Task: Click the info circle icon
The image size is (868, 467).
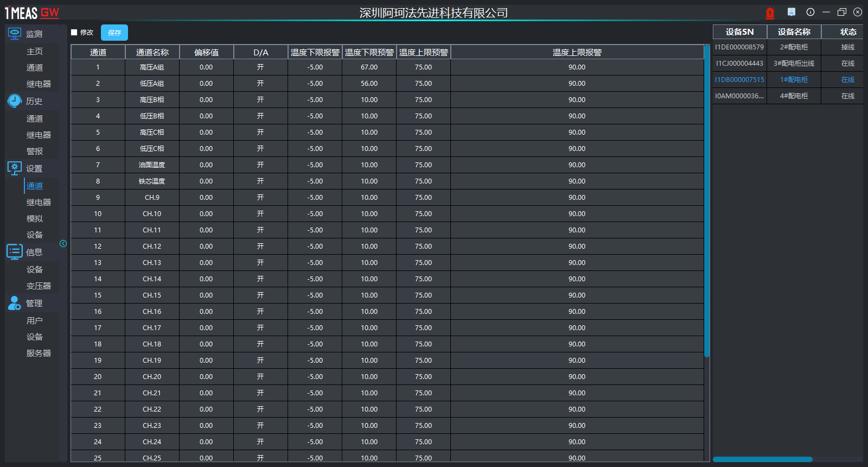Action: click(810, 12)
